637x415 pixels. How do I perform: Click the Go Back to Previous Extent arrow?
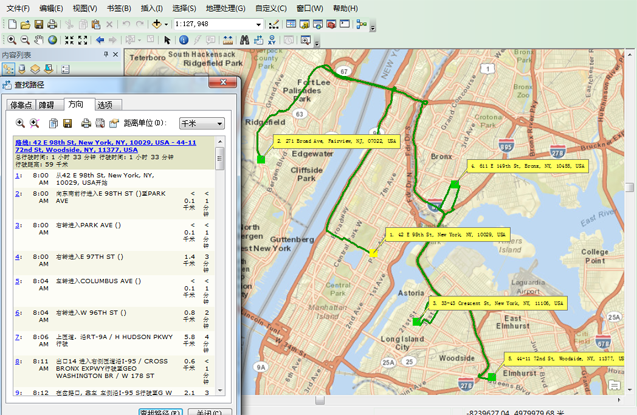[98, 40]
